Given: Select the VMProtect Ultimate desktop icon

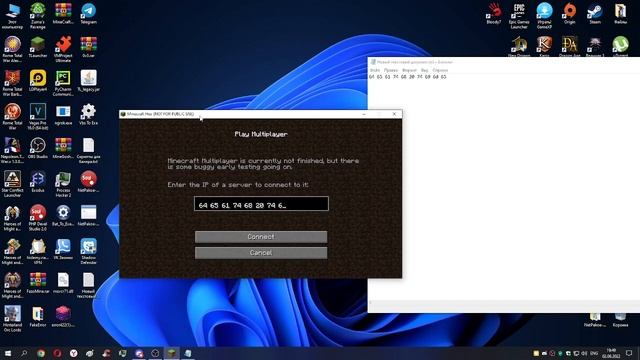Looking at the screenshot, I should click(x=63, y=49).
